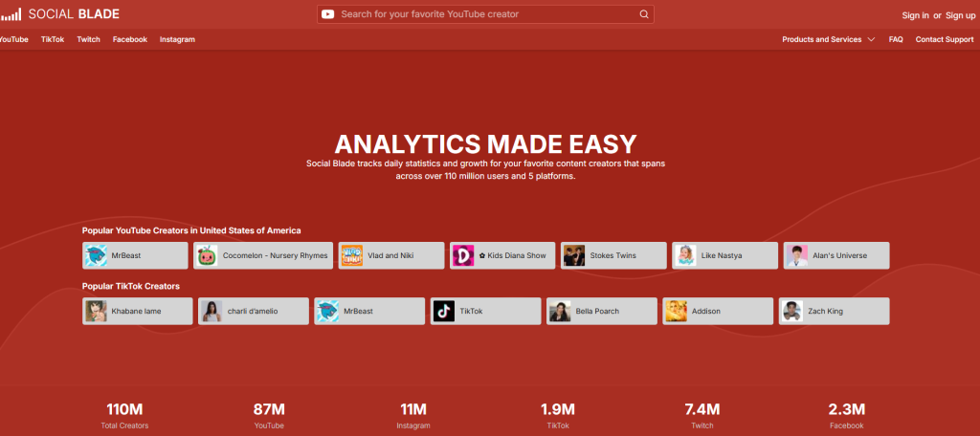The width and height of the screenshot is (980, 436).
Task: Focus the YouTube creator search field
Action: click(485, 14)
